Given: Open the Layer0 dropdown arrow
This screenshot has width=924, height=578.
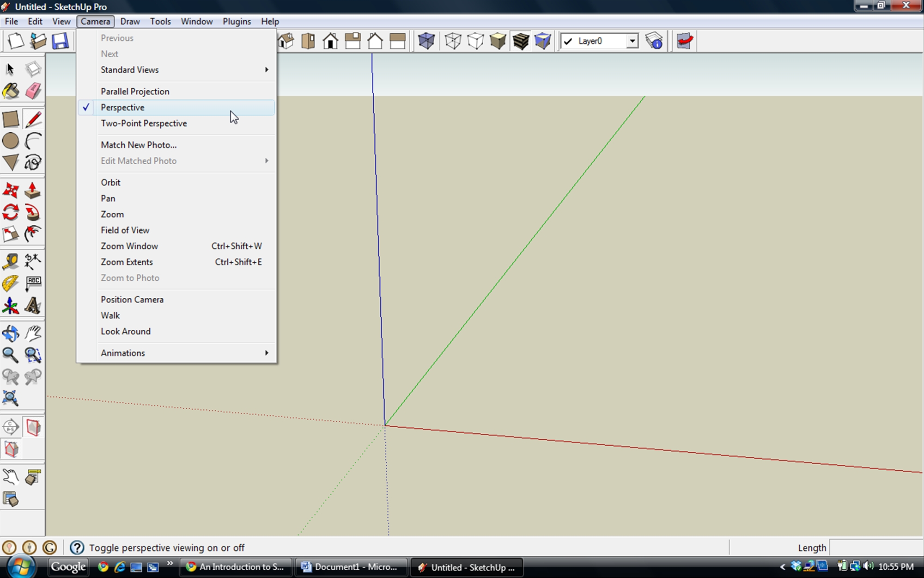Looking at the screenshot, I should [632, 41].
